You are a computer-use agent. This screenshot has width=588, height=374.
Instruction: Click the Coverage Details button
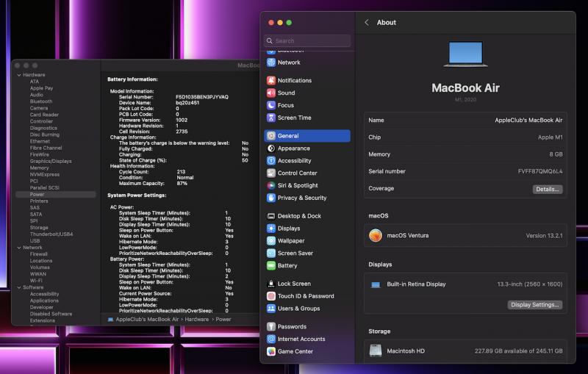pyautogui.click(x=548, y=190)
